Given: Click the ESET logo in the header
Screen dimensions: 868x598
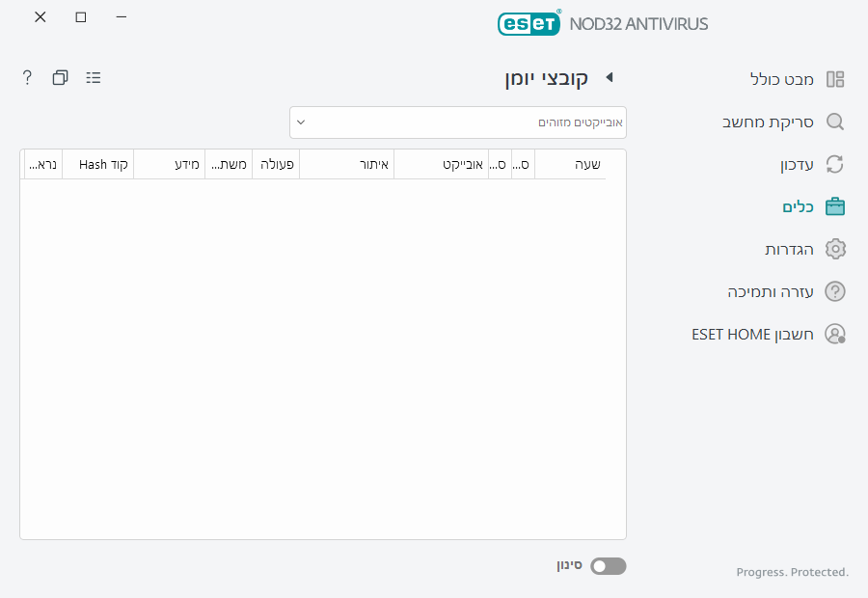Looking at the screenshot, I should 529,23.
